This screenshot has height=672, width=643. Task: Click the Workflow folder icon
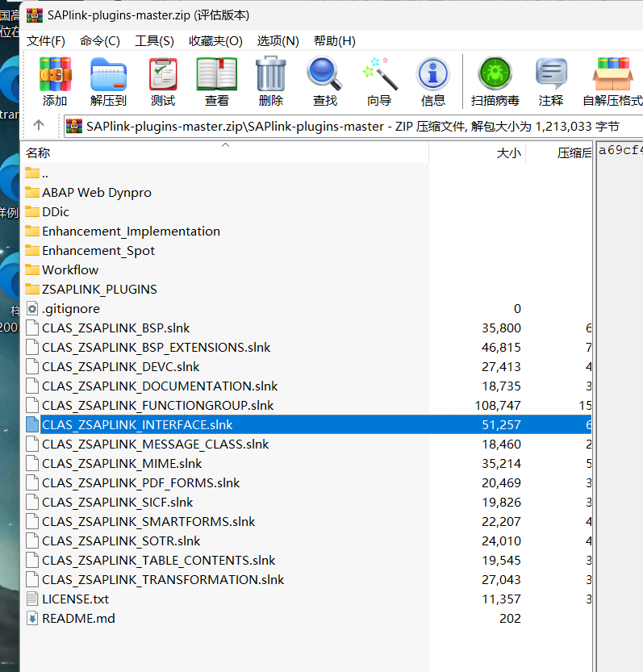tap(32, 269)
